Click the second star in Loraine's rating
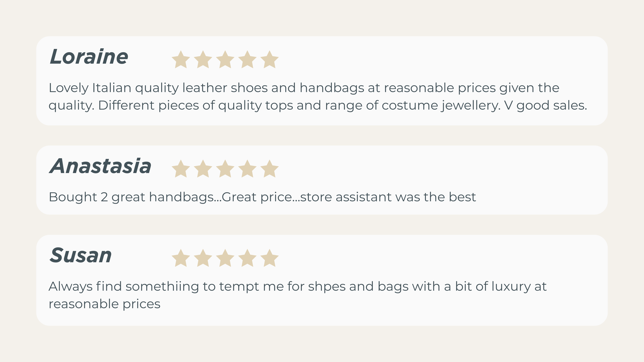Viewport: 644px width, 362px height. [203, 60]
